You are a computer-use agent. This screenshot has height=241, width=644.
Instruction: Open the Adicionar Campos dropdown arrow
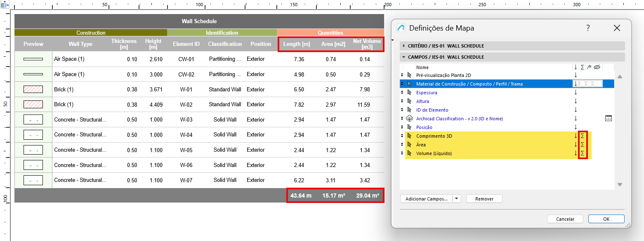(456, 199)
